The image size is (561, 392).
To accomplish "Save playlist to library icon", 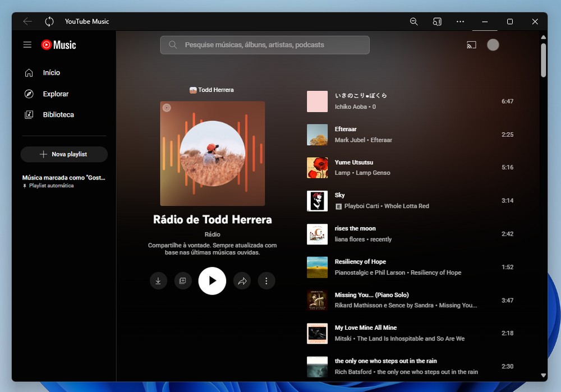I will (182, 281).
